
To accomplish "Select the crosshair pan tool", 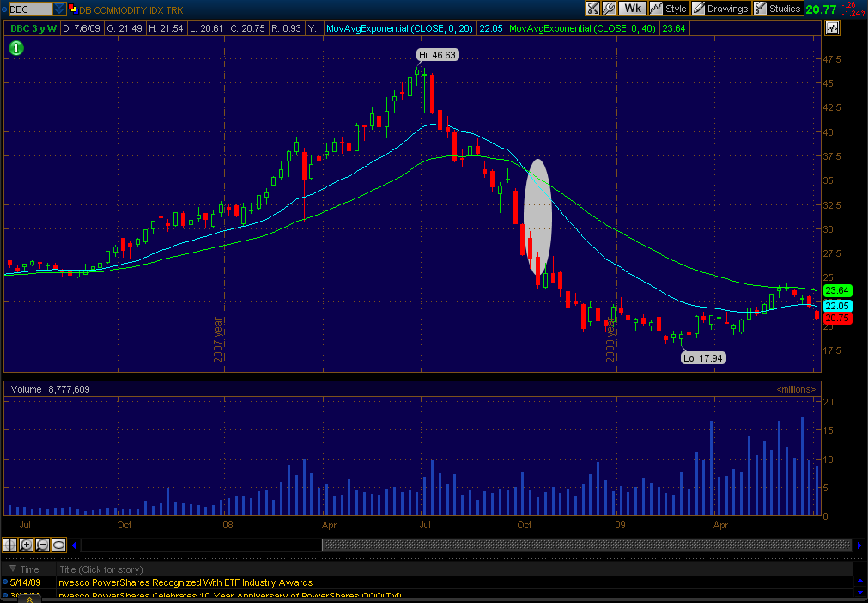I will point(10,545).
